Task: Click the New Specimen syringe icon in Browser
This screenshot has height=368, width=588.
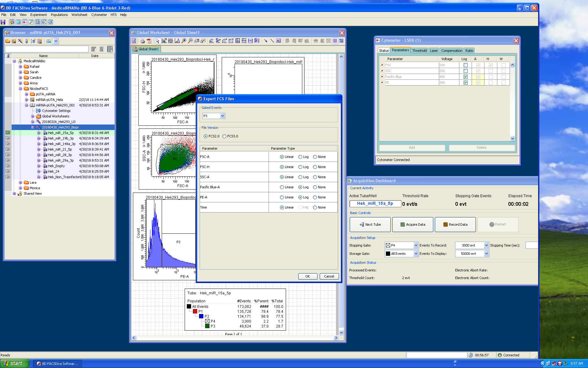Action: pyautogui.click(x=21, y=41)
